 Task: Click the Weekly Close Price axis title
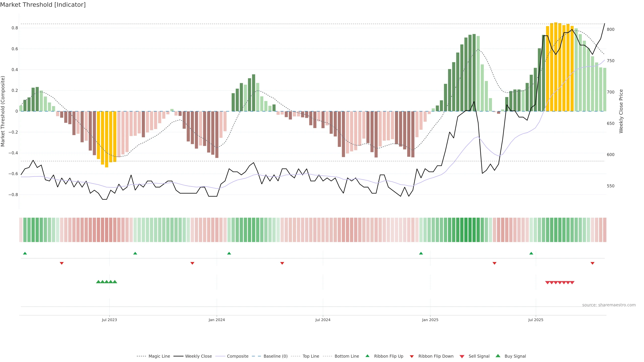pyautogui.click(x=621, y=111)
